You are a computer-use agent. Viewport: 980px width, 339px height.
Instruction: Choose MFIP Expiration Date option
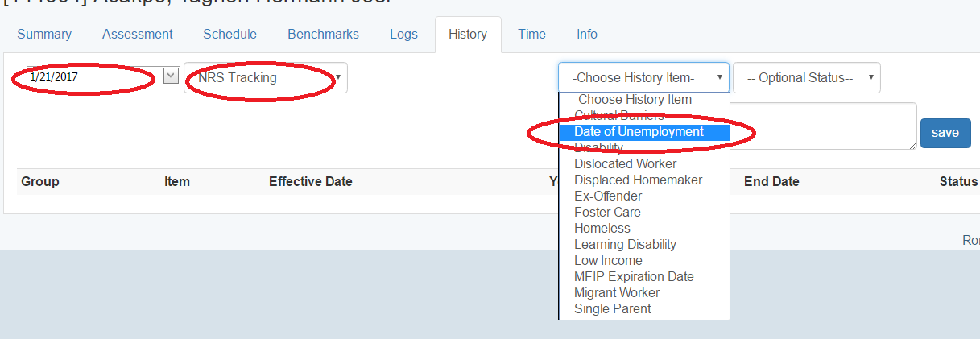pyautogui.click(x=634, y=277)
